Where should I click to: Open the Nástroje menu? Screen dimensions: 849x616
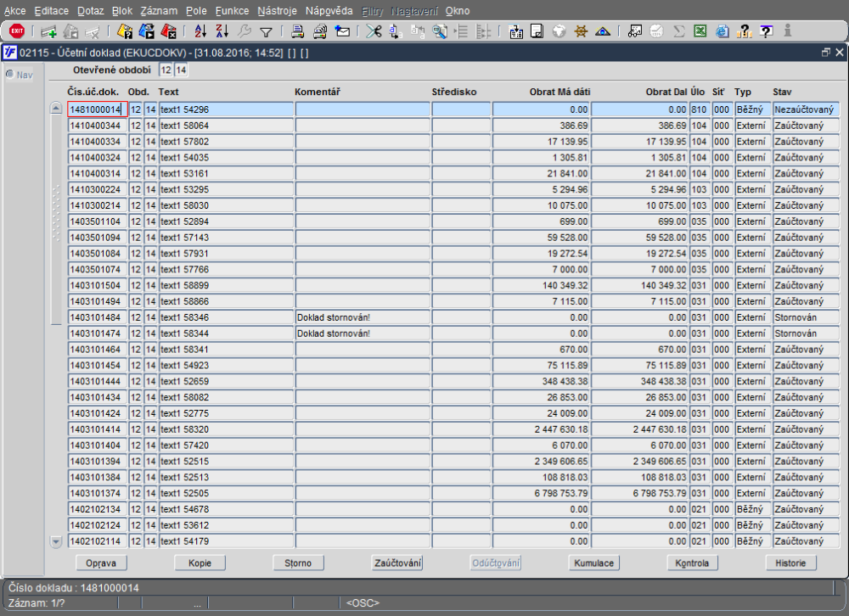point(278,11)
